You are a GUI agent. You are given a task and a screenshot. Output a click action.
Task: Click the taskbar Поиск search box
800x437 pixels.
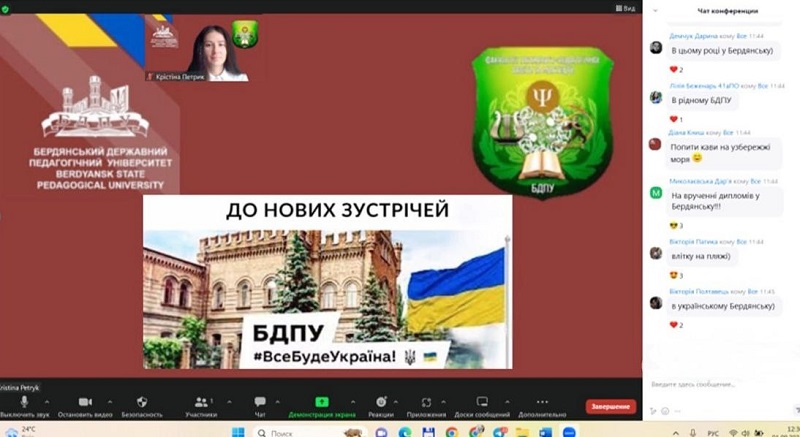click(310, 432)
